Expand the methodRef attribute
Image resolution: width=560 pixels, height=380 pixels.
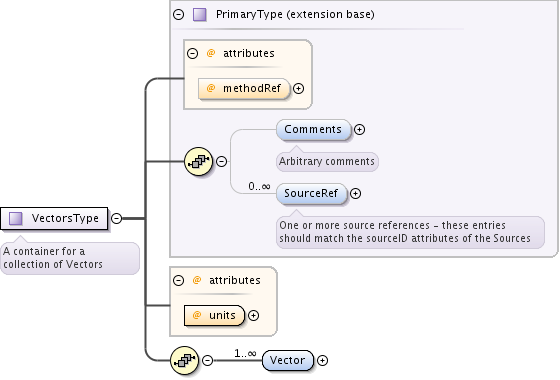tap(299, 88)
